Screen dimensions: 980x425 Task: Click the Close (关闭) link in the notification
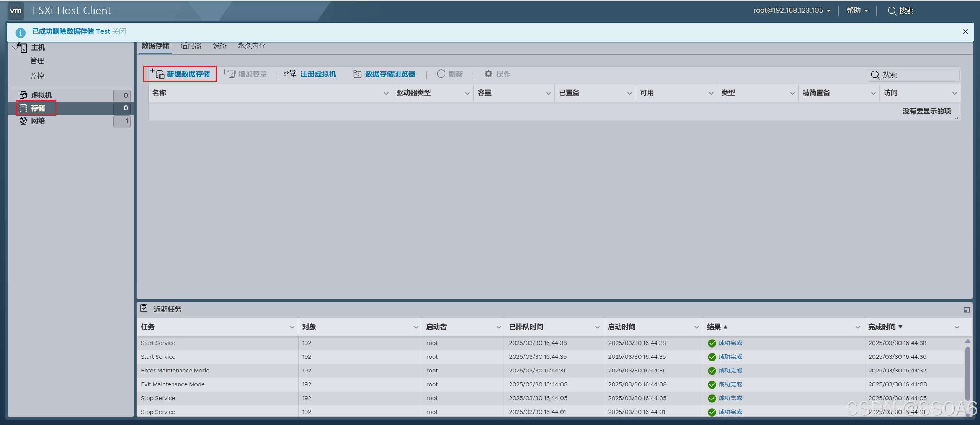[119, 31]
